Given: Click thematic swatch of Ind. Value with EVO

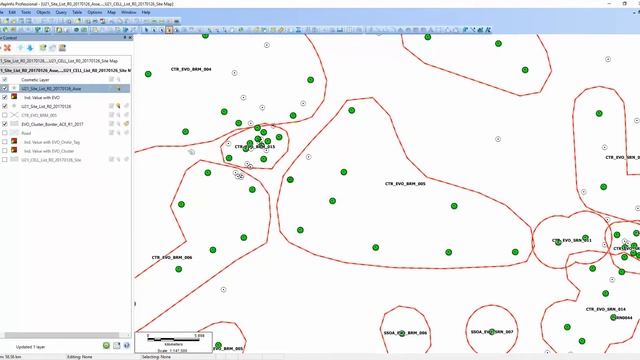Looking at the screenshot, I should (14, 97).
